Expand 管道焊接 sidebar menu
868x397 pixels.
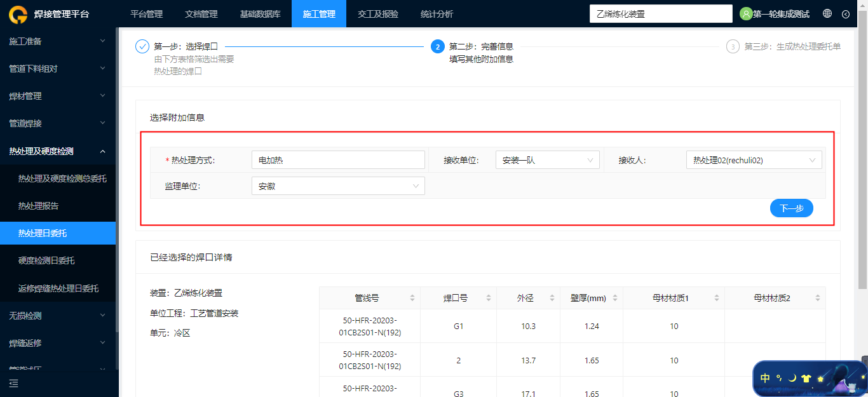tap(58, 123)
